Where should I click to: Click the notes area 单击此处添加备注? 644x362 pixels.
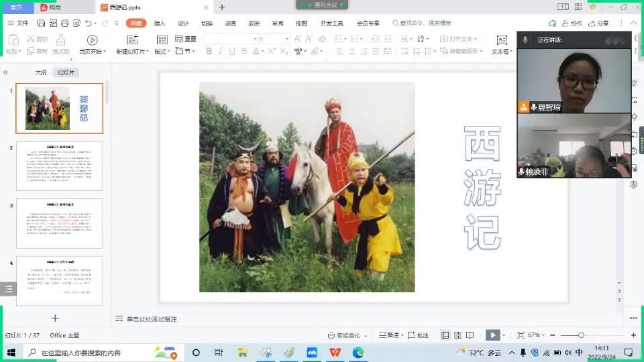coord(152,319)
